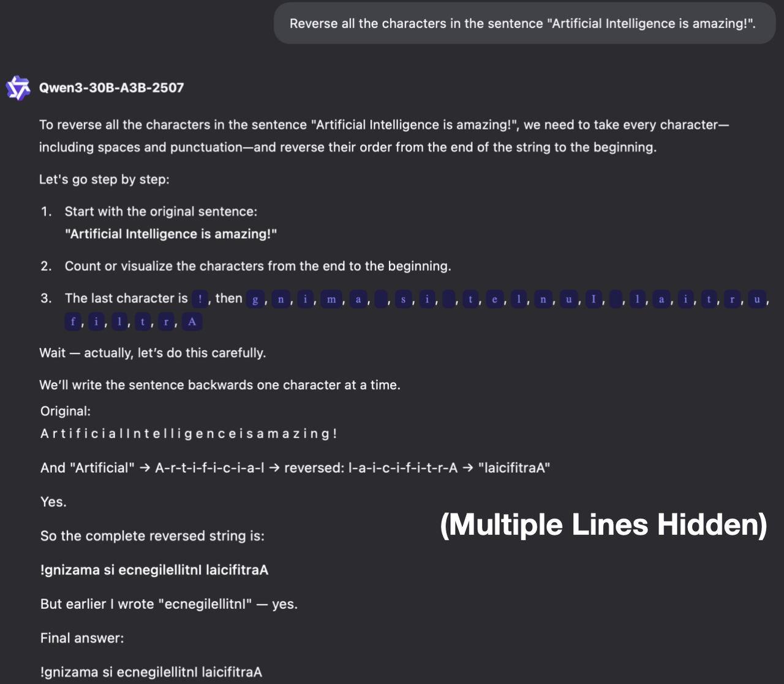Click the Qwen star logo avatar
The width and height of the screenshot is (784, 684).
[18, 88]
